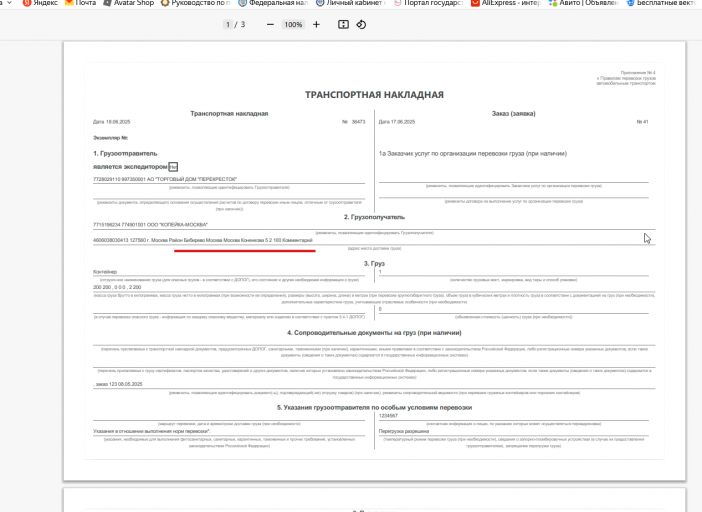
Task: Open the Федеральная нал bookmark
Action: (273, 3)
